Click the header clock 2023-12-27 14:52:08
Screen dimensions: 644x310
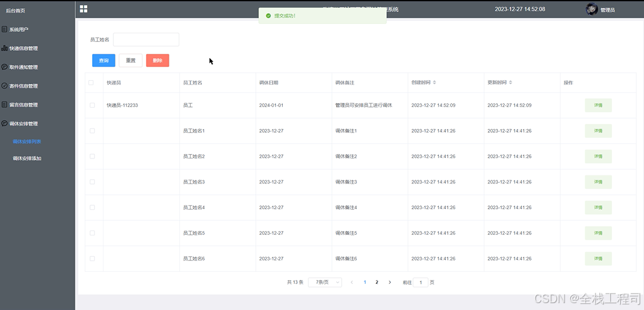point(520,9)
